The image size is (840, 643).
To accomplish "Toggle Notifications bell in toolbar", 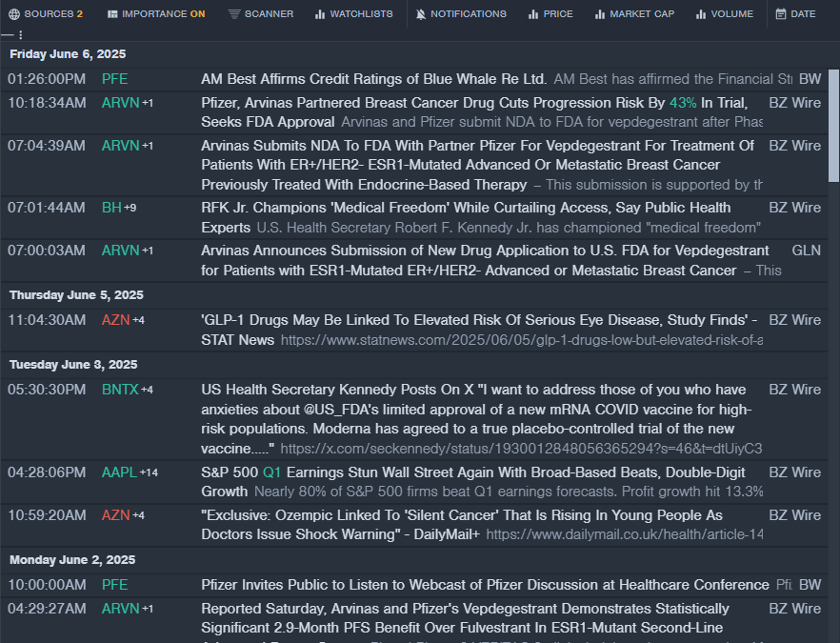I will (461, 14).
